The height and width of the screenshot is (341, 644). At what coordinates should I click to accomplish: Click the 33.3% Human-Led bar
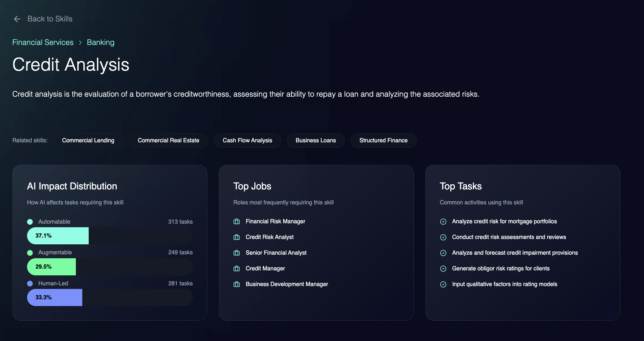tap(54, 297)
